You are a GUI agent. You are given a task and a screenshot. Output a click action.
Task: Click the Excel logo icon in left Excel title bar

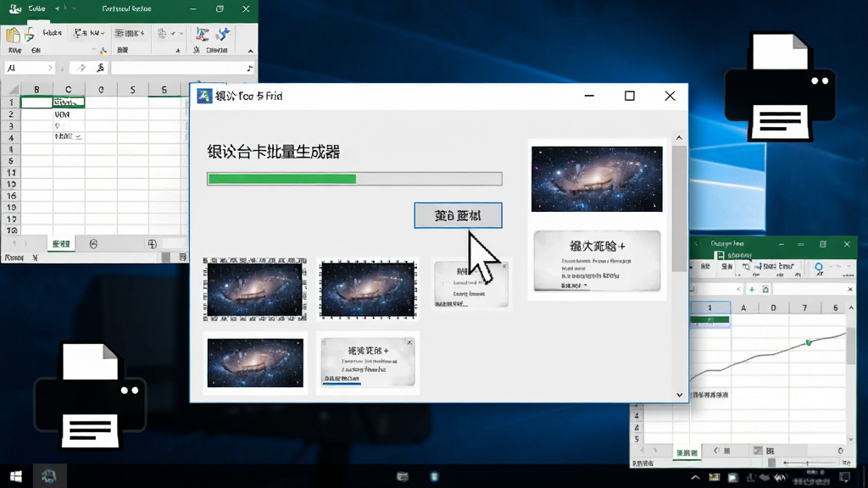tap(14, 8)
